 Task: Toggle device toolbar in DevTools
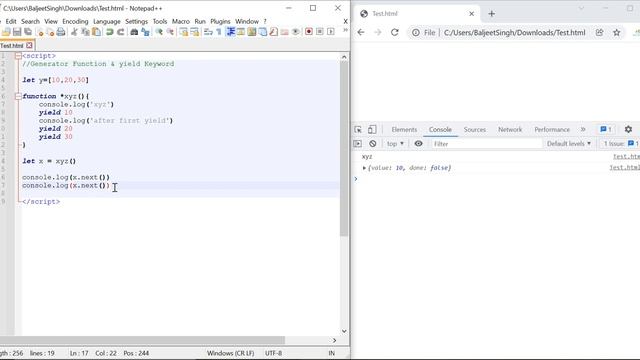(372, 129)
